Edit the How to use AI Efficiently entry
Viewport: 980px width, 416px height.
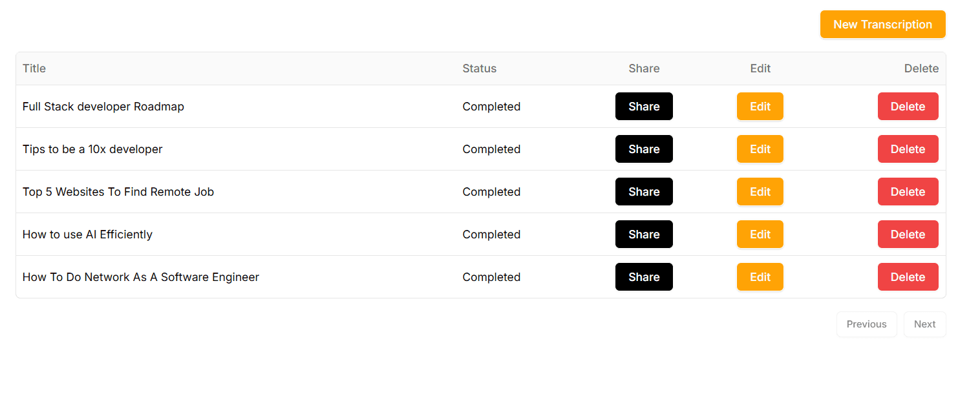[x=760, y=234]
